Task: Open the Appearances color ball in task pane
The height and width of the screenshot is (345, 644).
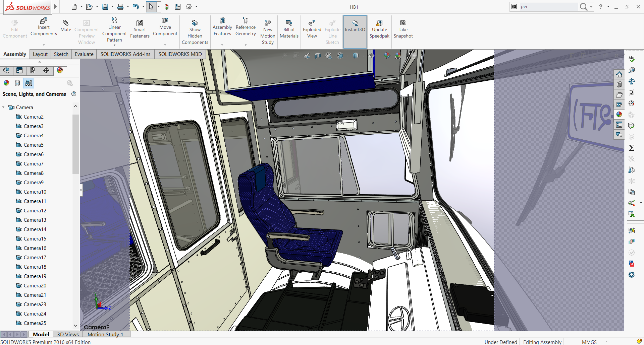Action: pos(619,115)
